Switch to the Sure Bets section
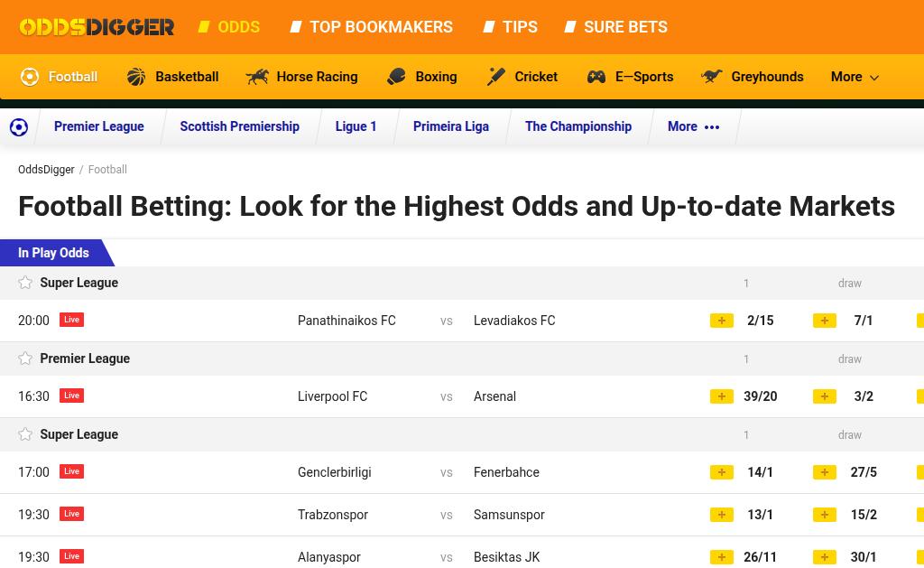The height and width of the screenshot is (568, 924). pos(616,27)
